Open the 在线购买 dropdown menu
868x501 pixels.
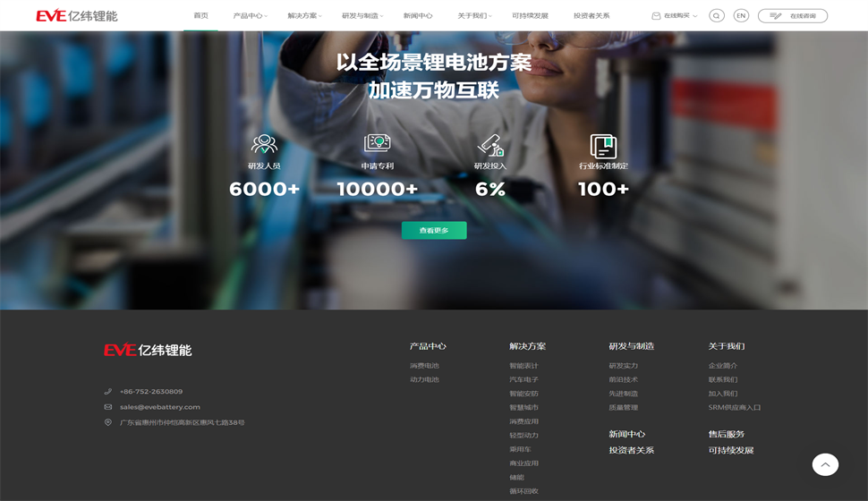(675, 16)
